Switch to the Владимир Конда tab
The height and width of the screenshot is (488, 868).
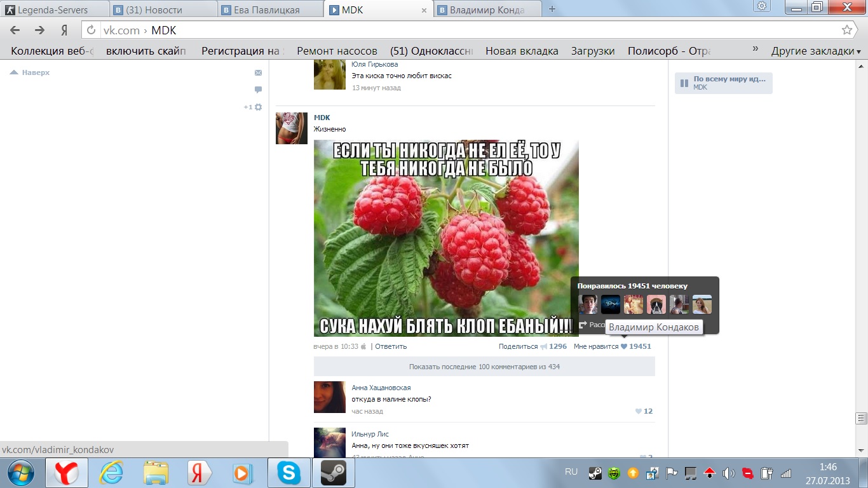point(487,10)
